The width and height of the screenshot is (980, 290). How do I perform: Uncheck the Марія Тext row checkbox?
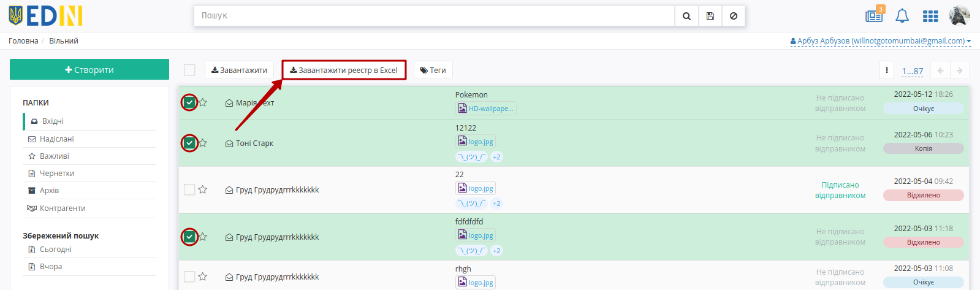point(189,102)
